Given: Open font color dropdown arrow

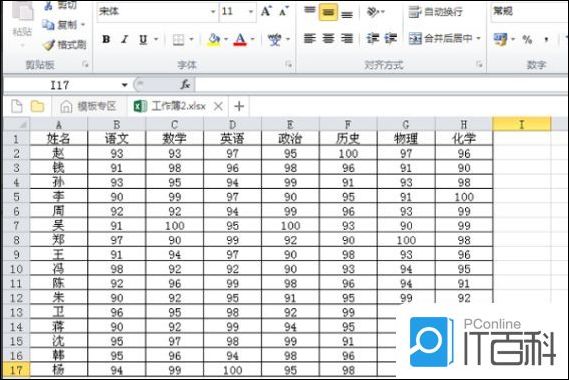Looking at the screenshot, I should [x=253, y=39].
